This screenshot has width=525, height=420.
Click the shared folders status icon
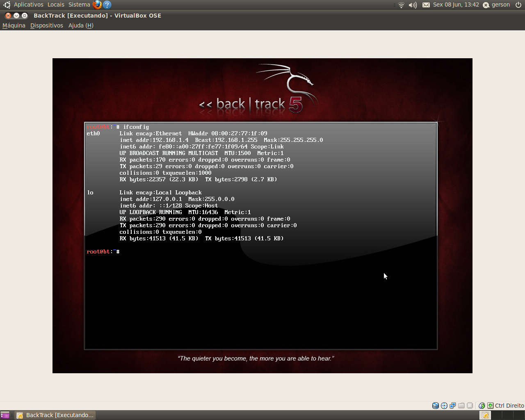pos(461,406)
